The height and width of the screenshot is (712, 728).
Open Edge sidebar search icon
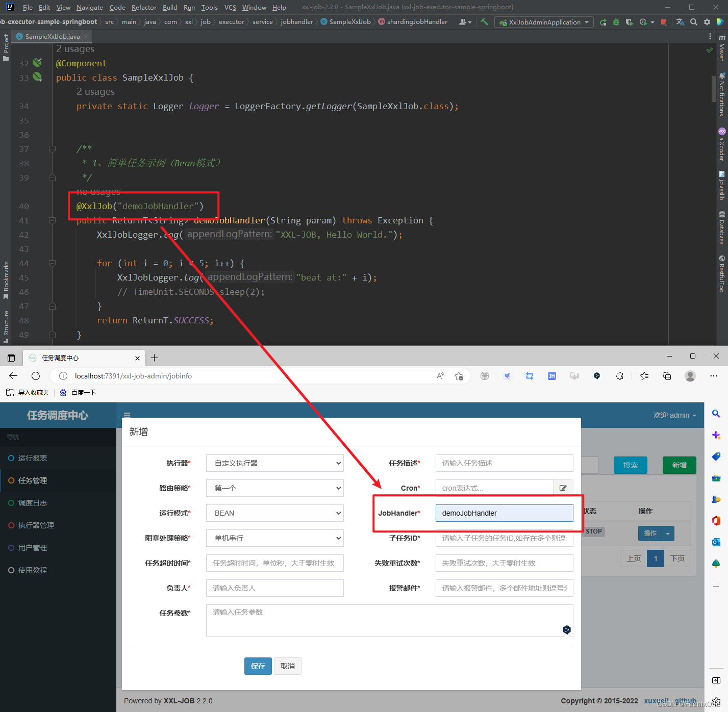coord(716,414)
